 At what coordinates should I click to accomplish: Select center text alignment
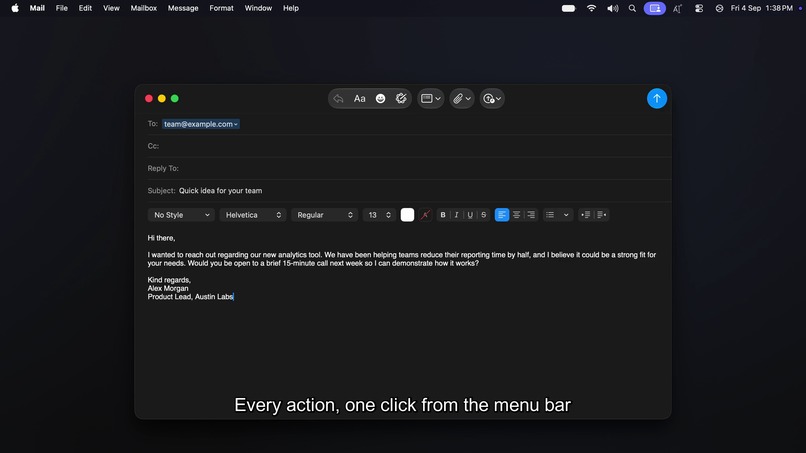tap(516, 215)
